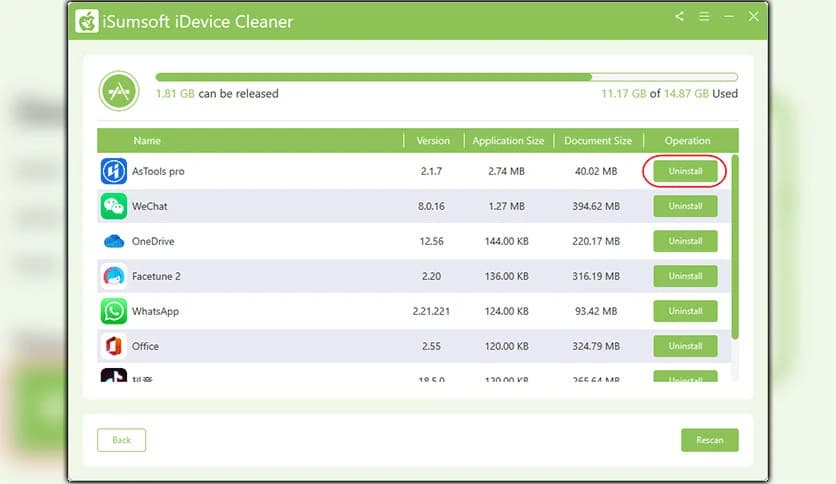
Task: Select the WhatsApp app icon
Action: click(114, 311)
